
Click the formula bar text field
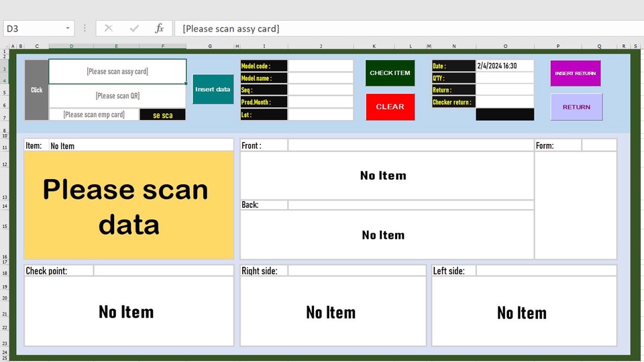tap(409, 28)
